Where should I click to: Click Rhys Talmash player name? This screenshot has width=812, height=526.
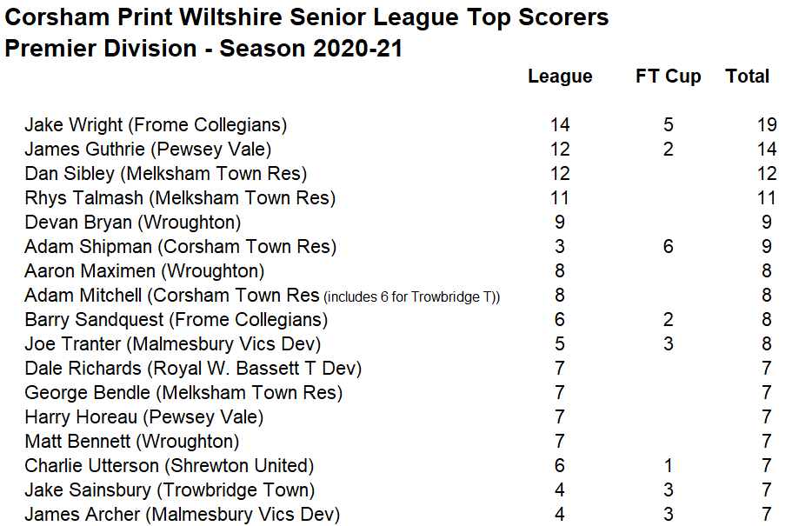tap(180, 198)
